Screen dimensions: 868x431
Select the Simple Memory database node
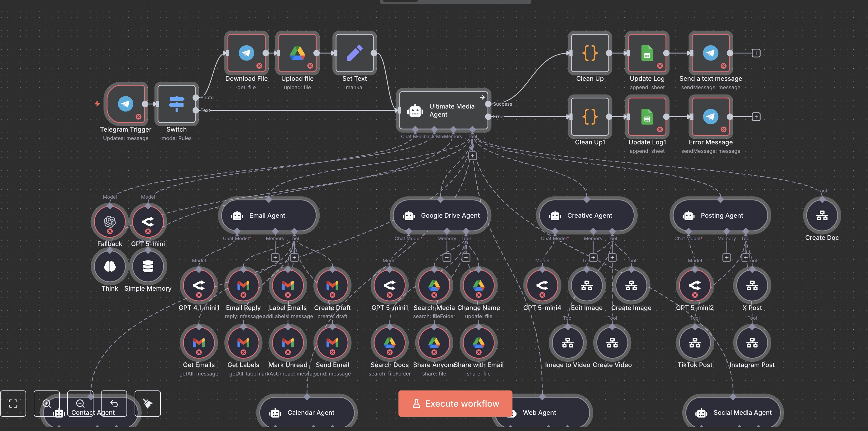[148, 266]
